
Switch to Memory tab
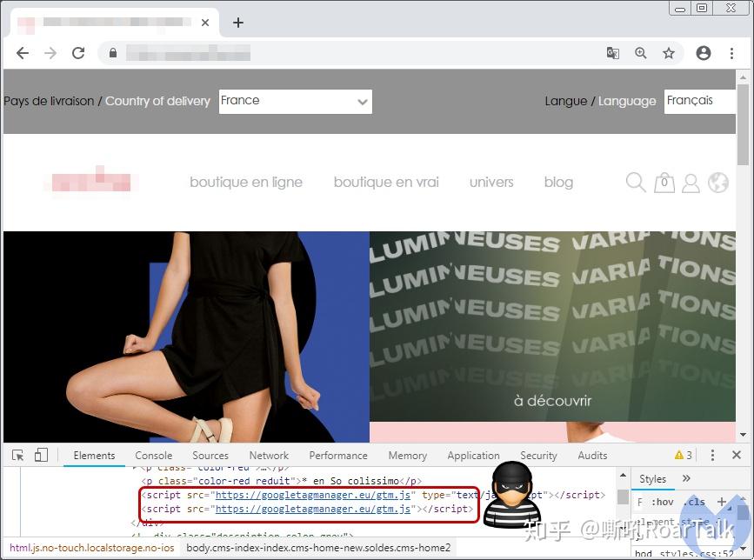pos(407,455)
